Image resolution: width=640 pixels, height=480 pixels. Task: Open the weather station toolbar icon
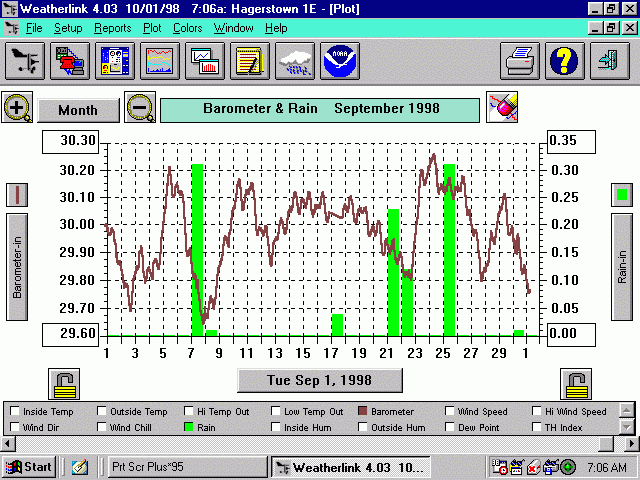[24, 61]
